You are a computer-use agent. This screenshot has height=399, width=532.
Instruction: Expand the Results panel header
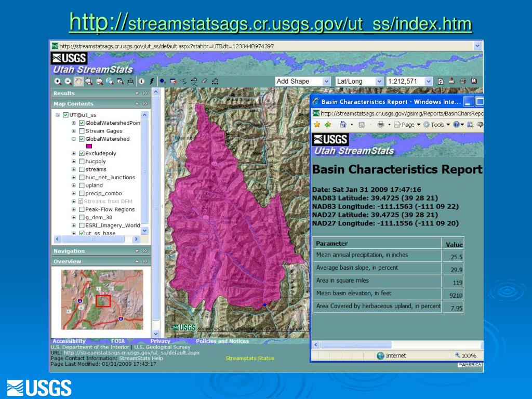pos(100,93)
